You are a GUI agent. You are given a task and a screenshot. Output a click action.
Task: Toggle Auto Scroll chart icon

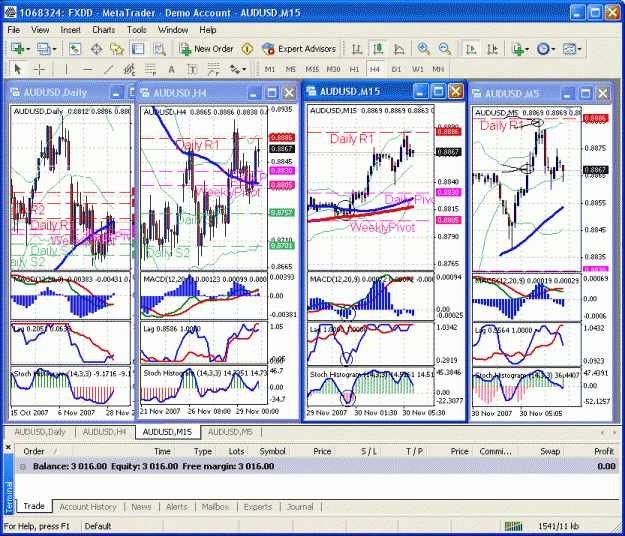click(471, 49)
